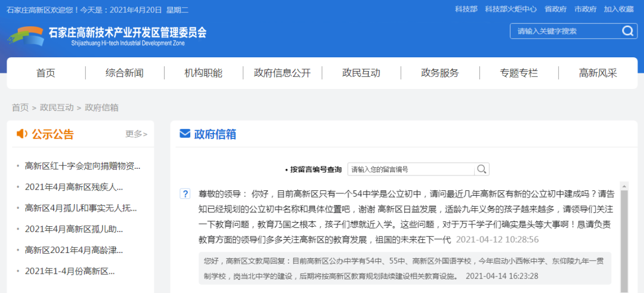Click the question mark icon beside message
The height and width of the screenshot is (293, 644).
(185, 194)
